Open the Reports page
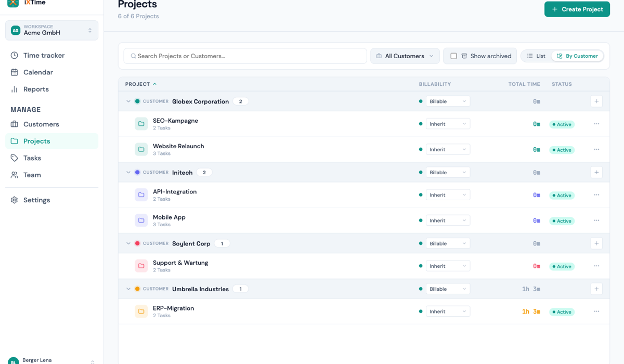Viewport: 624px width, 364px height. coord(51,89)
